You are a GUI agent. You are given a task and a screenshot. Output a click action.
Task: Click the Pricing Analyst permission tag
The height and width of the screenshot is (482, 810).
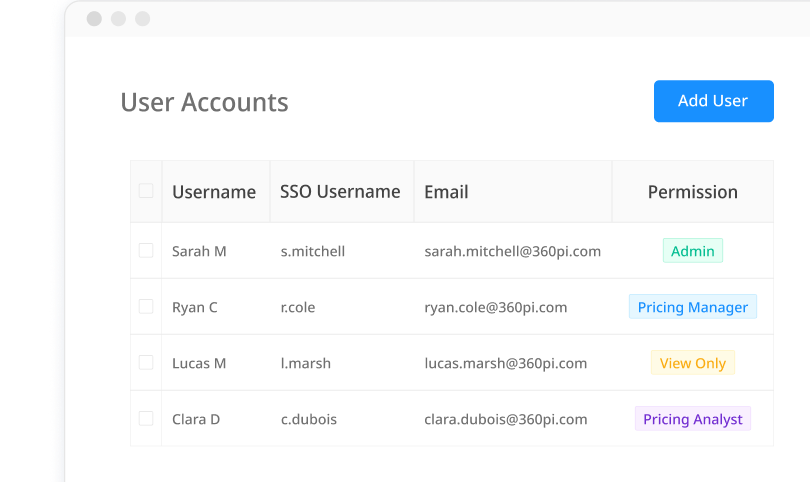(692, 419)
